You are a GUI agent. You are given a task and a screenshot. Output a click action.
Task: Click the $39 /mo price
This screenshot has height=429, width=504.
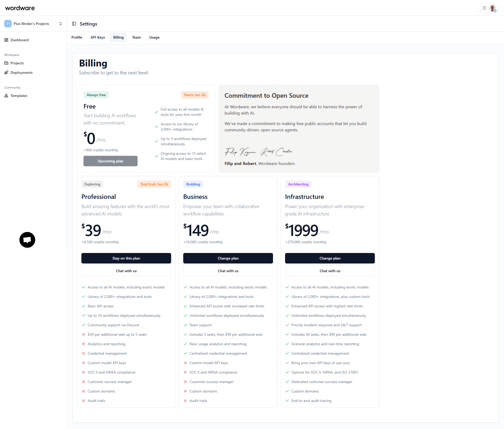(x=96, y=230)
